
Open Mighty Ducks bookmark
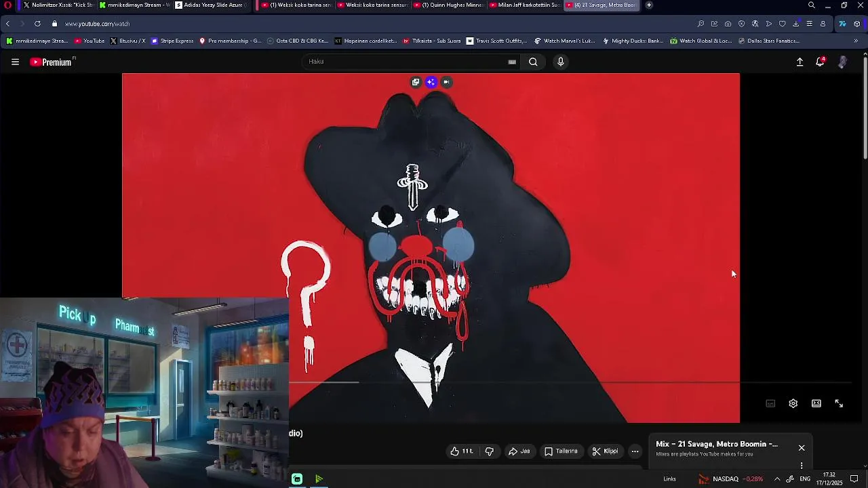pyautogui.click(x=632, y=41)
